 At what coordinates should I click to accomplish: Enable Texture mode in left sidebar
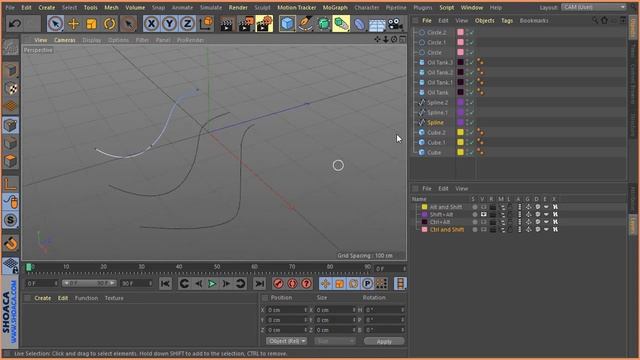coord(11,89)
